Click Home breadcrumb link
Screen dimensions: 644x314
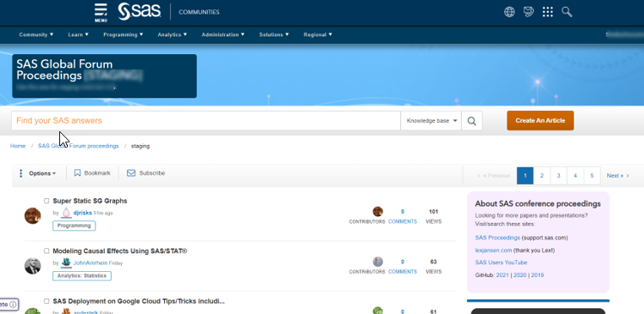(18, 146)
